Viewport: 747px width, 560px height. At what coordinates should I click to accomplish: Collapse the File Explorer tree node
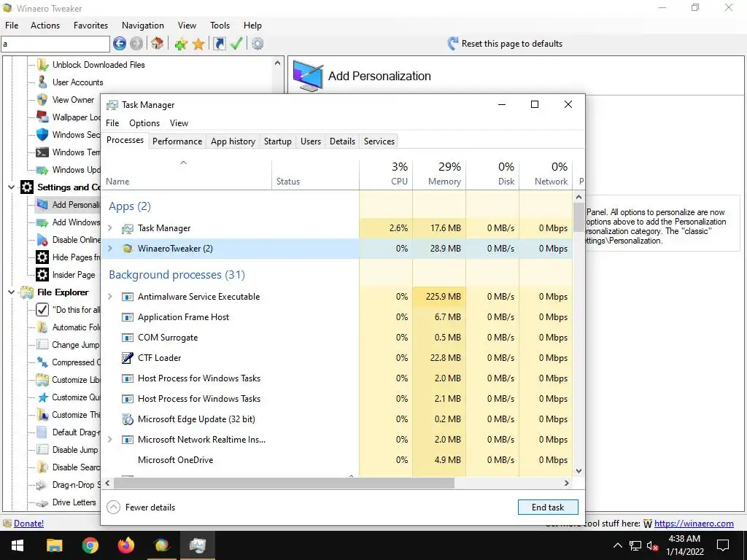point(11,292)
